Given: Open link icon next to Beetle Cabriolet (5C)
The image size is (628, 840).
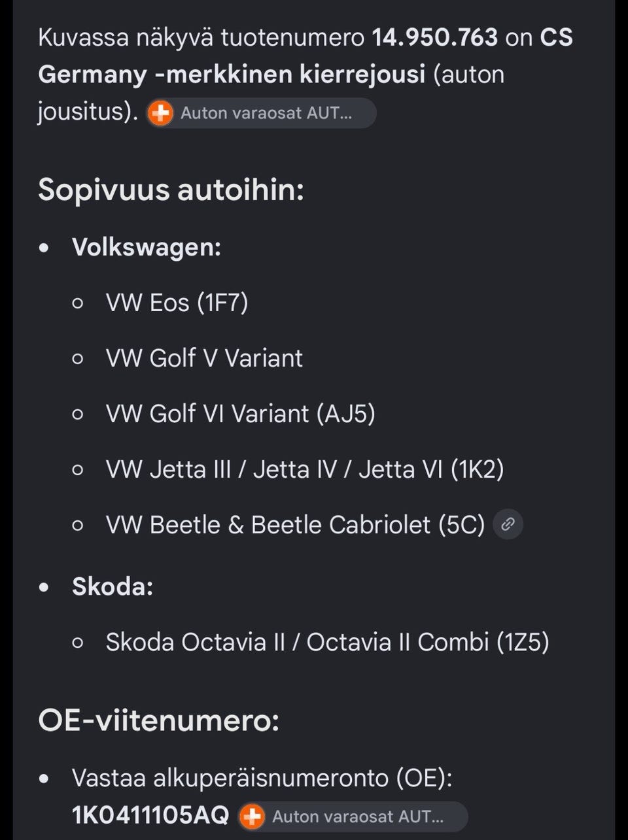Looking at the screenshot, I should 508,524.
